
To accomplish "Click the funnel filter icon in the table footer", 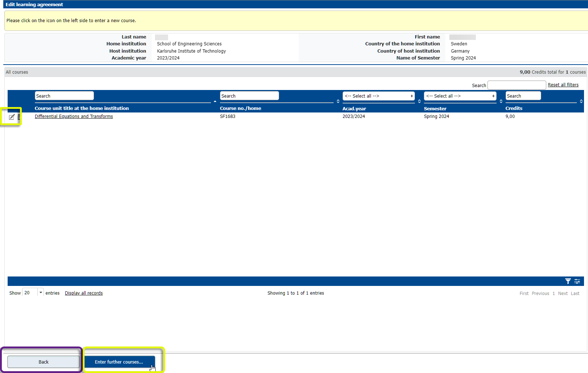I will (x=568, y=281).
